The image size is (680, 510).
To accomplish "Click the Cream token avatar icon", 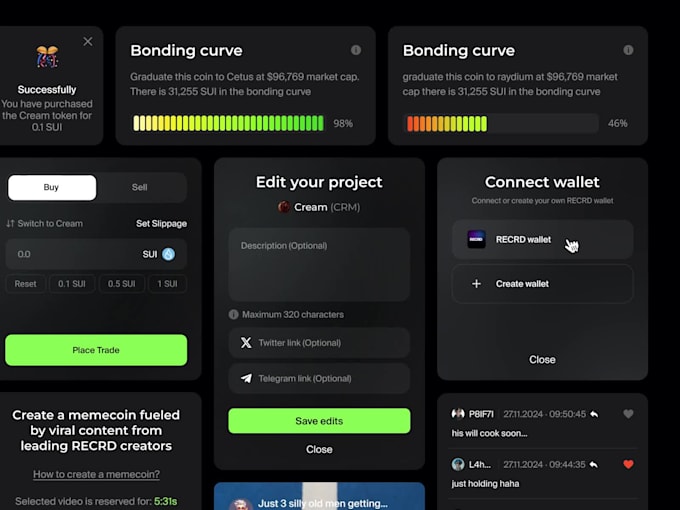I will [x=284, y=207].
